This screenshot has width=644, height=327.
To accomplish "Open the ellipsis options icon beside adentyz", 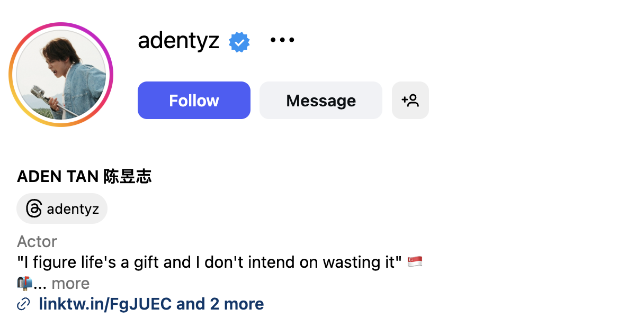I will 282,40.
